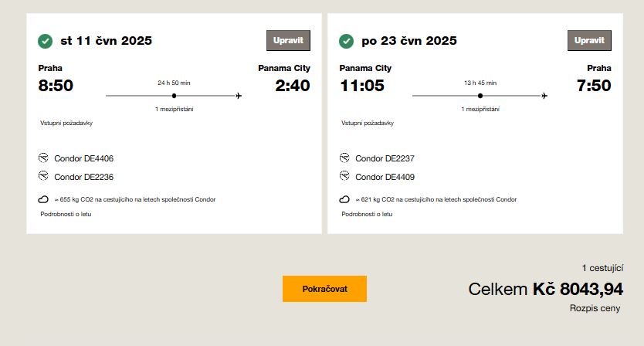Image resolution: width=644 pixels, height=346 pixels.
Task: Open Vstupní požadavky for Panama City departure
Action: pos(368,123)
